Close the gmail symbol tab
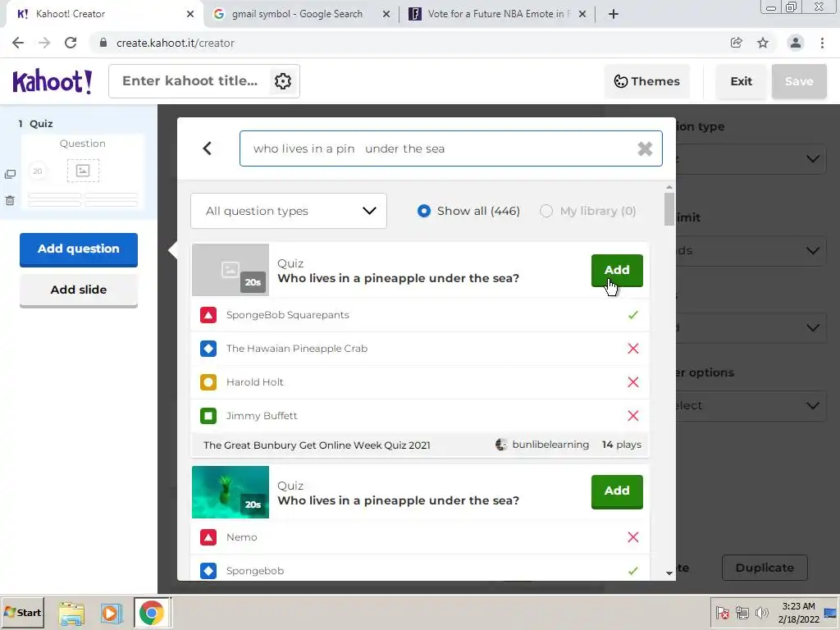 [386, 14]
